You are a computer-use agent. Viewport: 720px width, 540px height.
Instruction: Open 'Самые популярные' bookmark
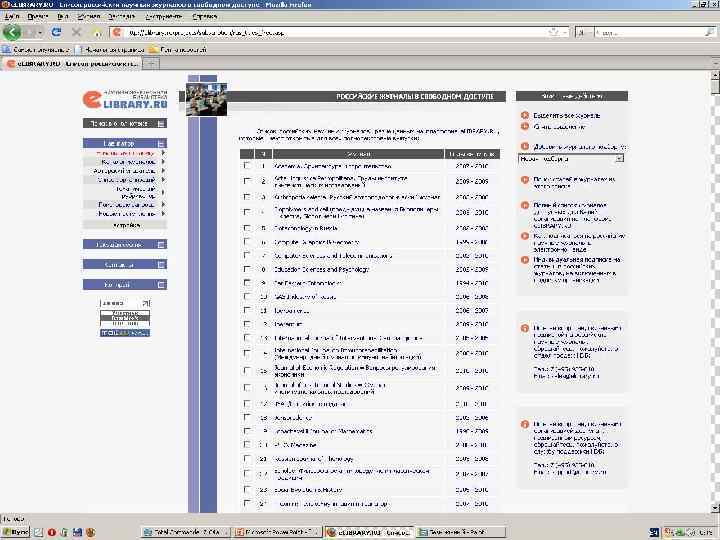[x=37, y=49]
